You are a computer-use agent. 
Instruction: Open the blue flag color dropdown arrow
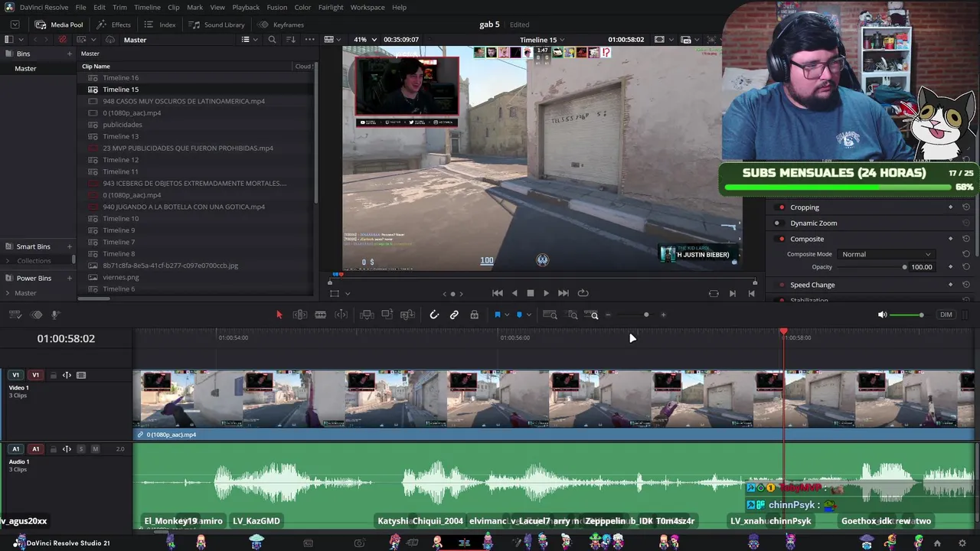(506, 315)
